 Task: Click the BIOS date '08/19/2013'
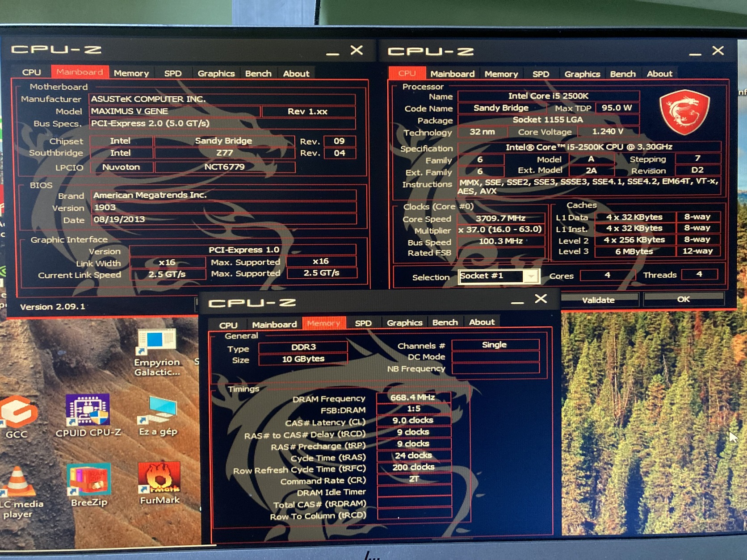224,219
